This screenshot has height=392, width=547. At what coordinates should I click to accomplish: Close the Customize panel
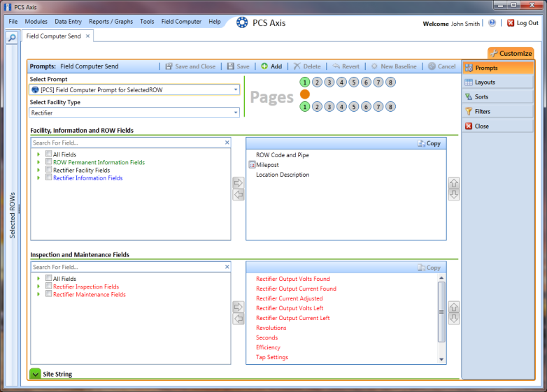pyautogui.click(x=498, y=126)
